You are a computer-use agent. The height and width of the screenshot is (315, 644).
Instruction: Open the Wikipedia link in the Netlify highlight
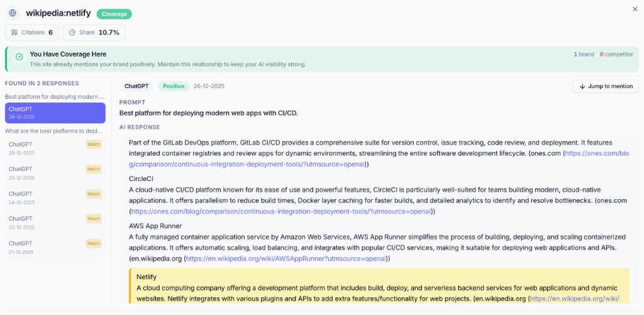(x=575, y=299)
